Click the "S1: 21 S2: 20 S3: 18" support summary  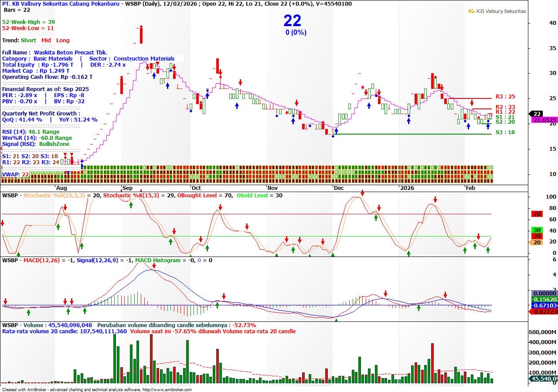pos(30,156)
